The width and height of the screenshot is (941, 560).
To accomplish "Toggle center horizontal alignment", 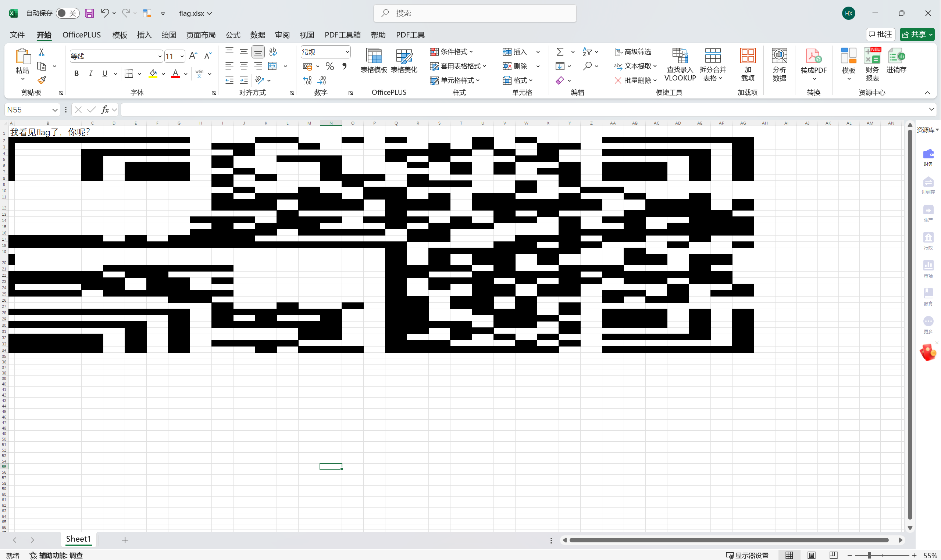I will (x=243, y=66).
